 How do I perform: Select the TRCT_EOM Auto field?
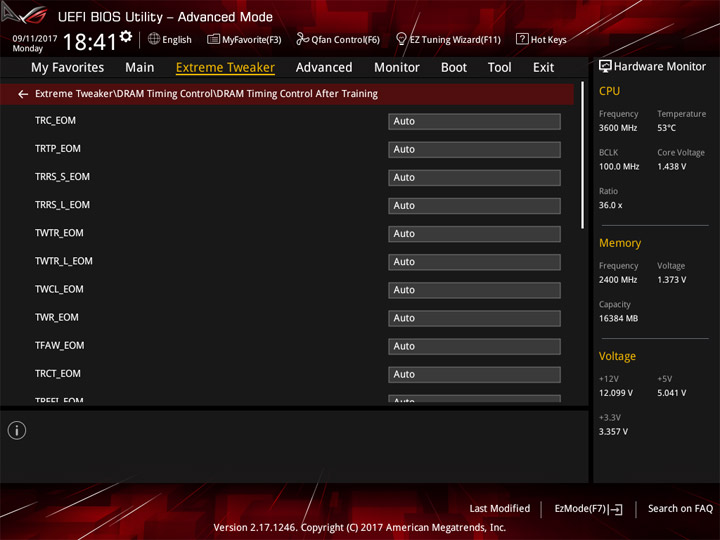tap(474, 374)
